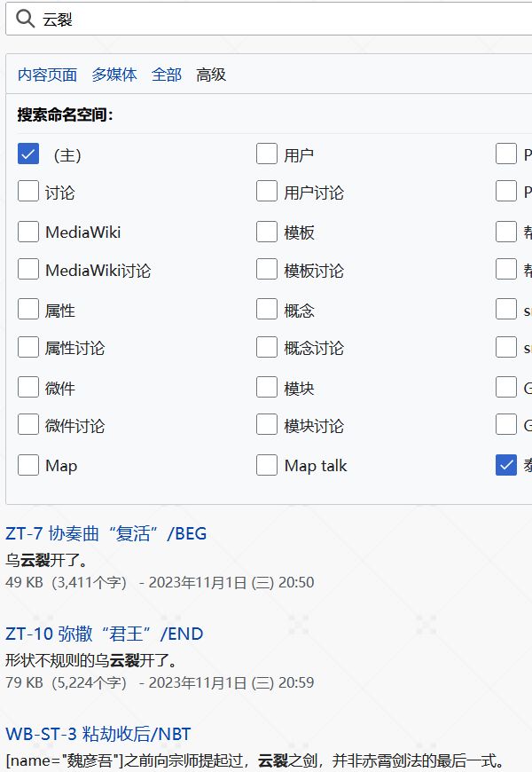
Task: Click the magnifying glass search icon
Action: (24, 20)
